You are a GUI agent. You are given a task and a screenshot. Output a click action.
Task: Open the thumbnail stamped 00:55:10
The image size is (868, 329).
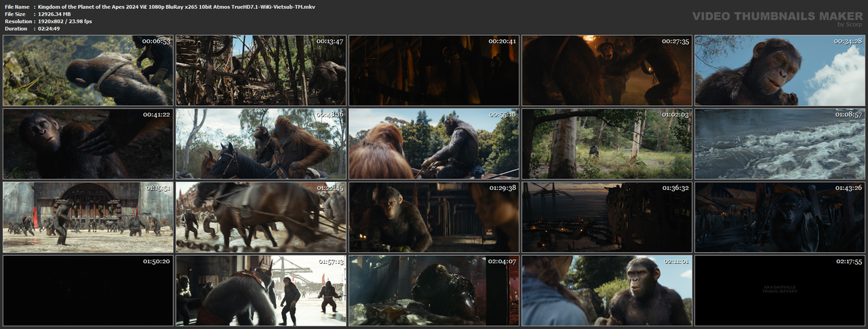434,144
